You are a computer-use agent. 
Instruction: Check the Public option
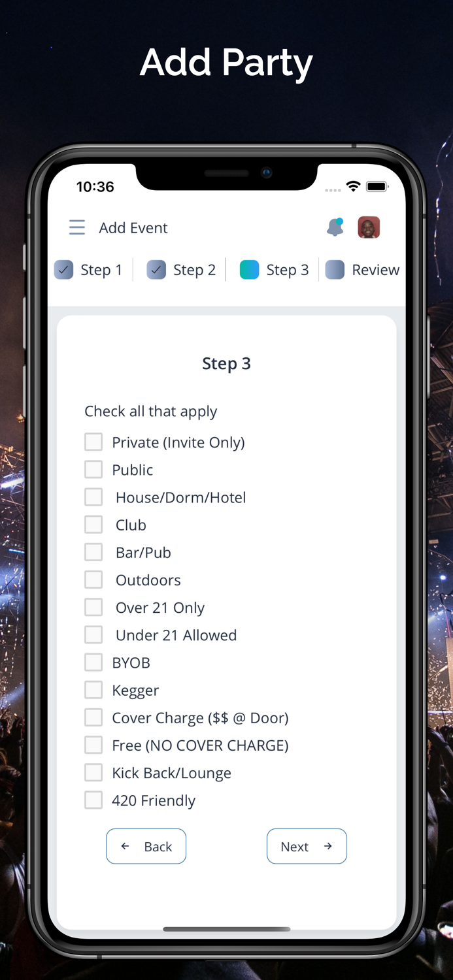coord(93,470)
